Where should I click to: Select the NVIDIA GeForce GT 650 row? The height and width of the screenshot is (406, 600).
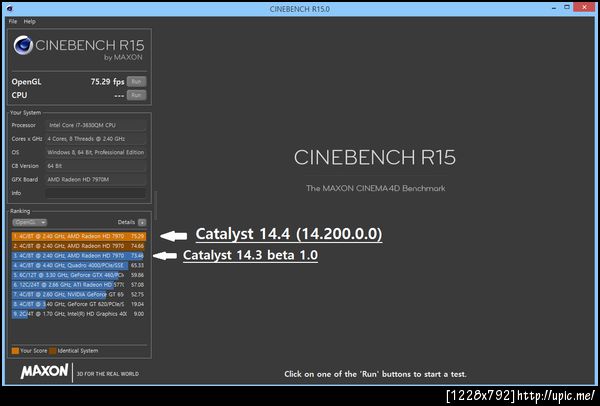(78, 294)
